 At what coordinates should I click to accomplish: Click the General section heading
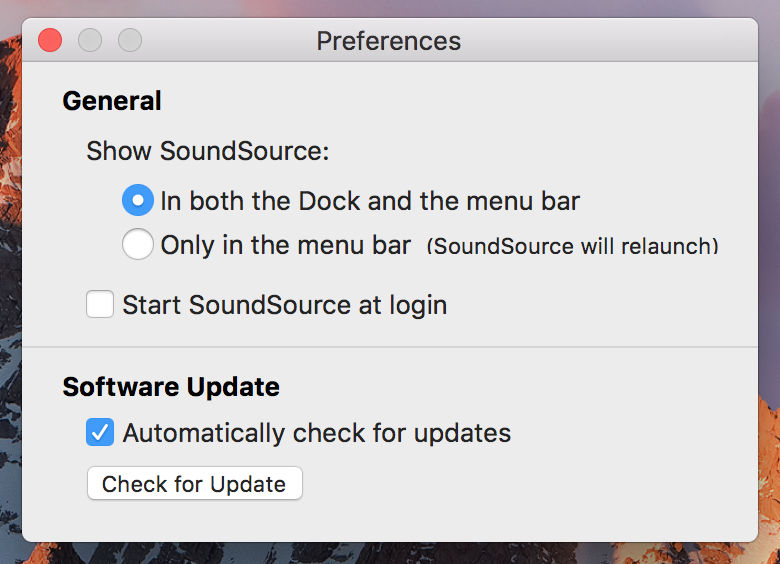pyautogui.click(x=112, y=101)
